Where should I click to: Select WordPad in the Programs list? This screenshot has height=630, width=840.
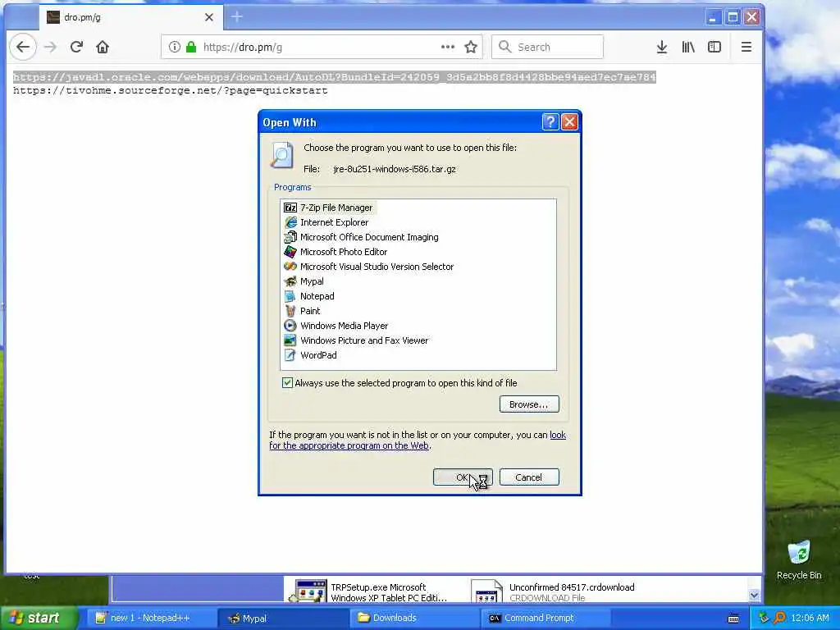311,355
